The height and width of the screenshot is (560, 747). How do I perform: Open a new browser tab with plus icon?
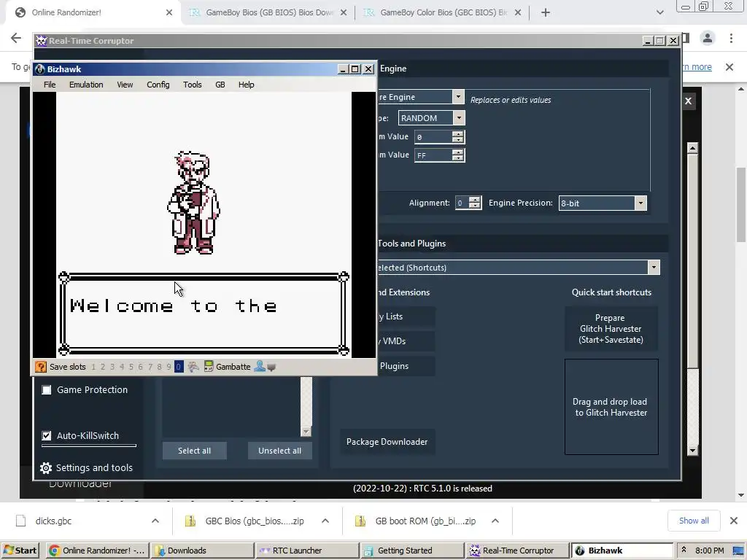pos(546,12)
